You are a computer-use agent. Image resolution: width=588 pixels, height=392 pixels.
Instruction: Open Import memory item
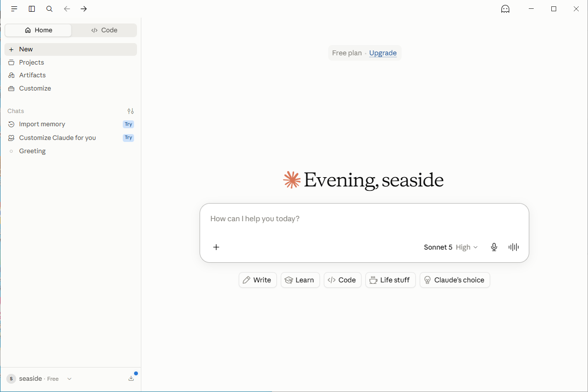[71, 124]
